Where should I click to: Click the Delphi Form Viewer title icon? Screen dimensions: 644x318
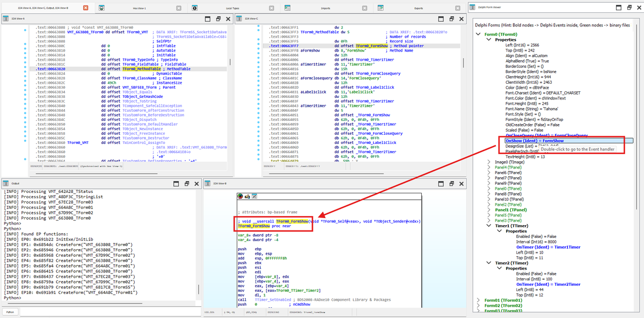tap(473, 8)
